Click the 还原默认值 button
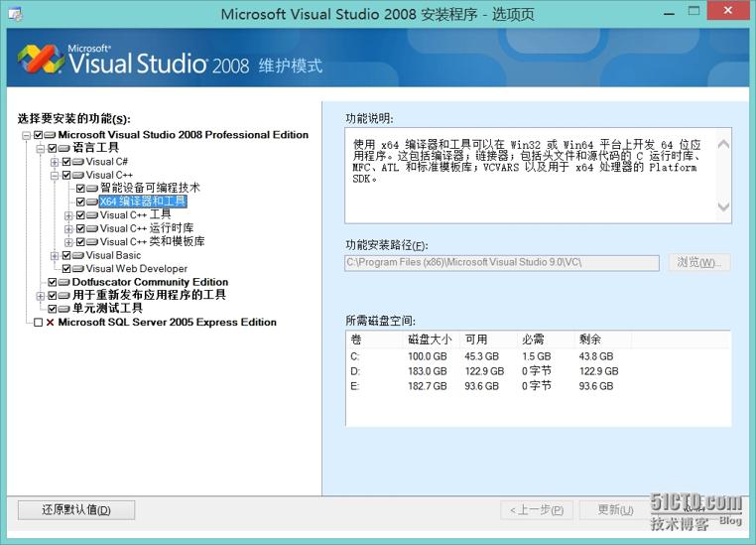 tap(76, 510)
